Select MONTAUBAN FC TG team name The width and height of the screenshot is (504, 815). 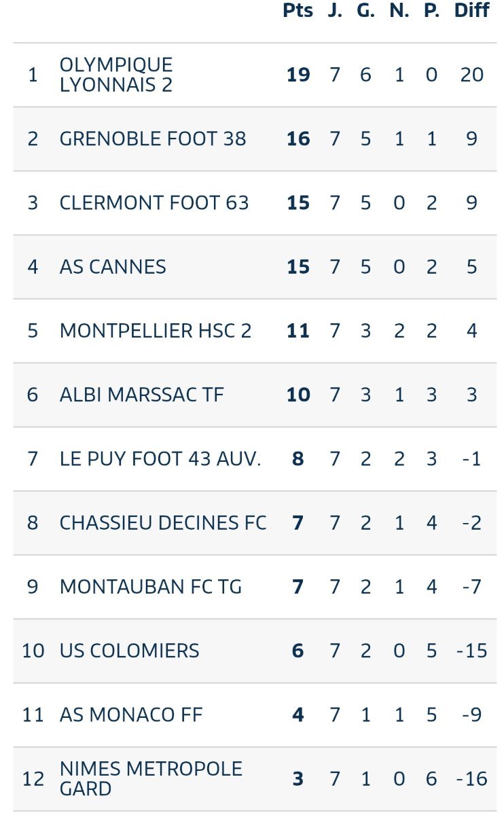151,587
